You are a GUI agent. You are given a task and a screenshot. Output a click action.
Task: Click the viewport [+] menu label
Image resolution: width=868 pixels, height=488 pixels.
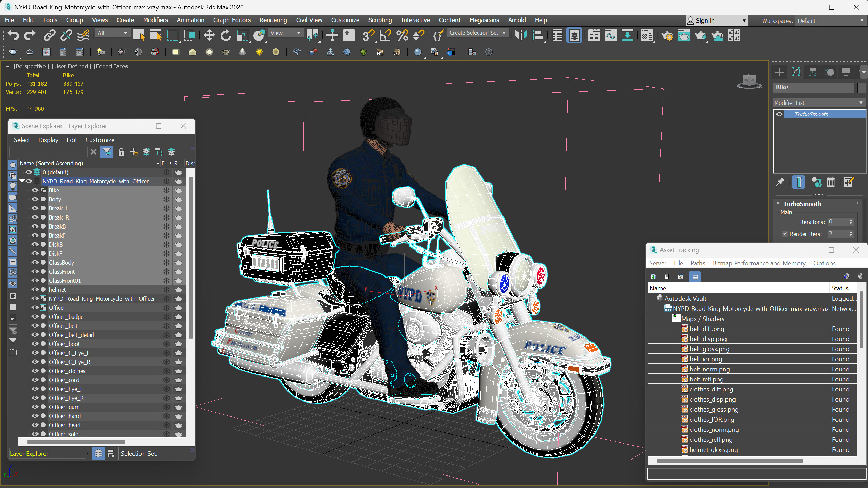[x=7, y=66]
